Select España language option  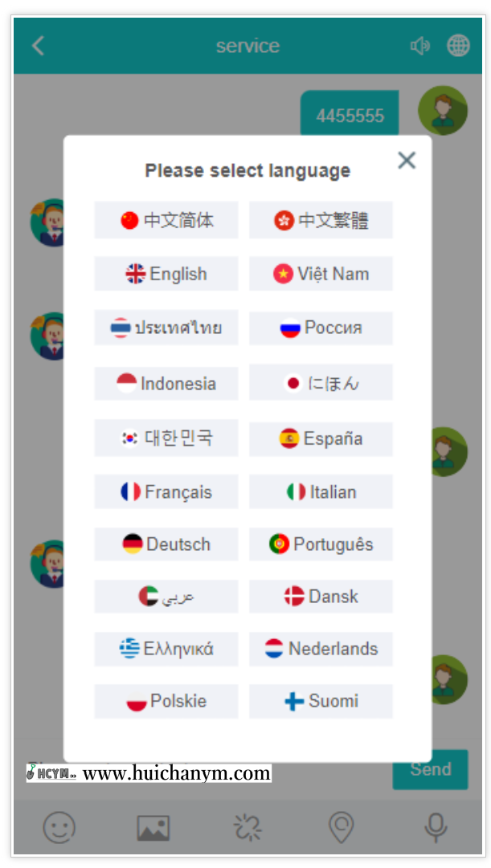321,438
